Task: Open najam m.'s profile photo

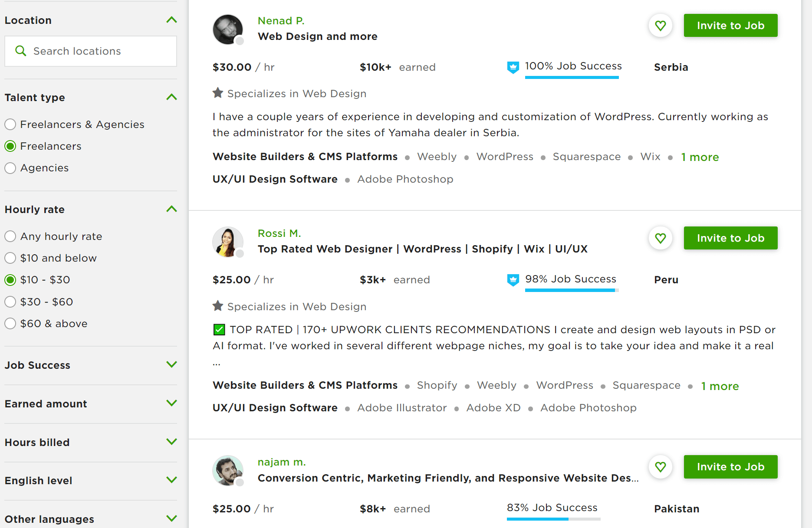Action: pyautogui.click(x=228, y=471)
